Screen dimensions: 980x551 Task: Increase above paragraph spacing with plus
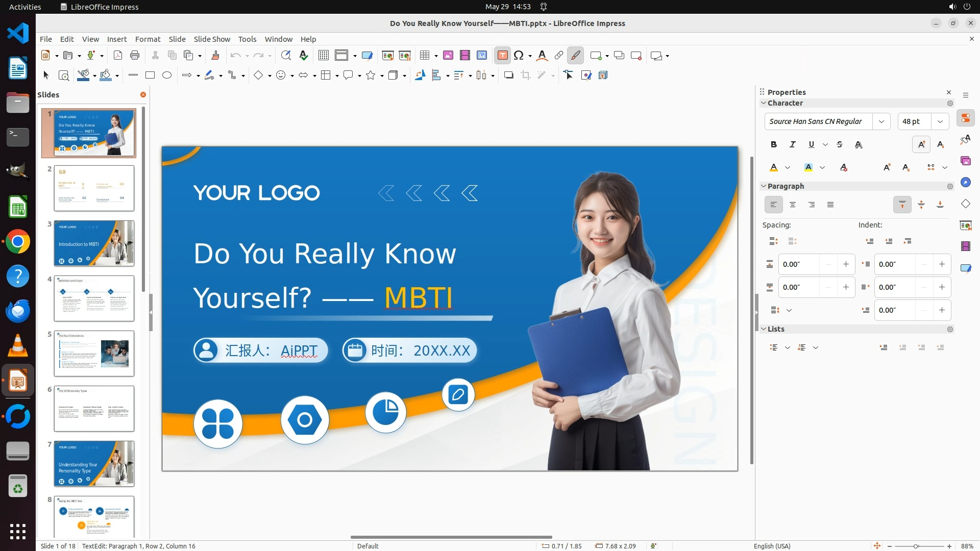coord(846,264)
